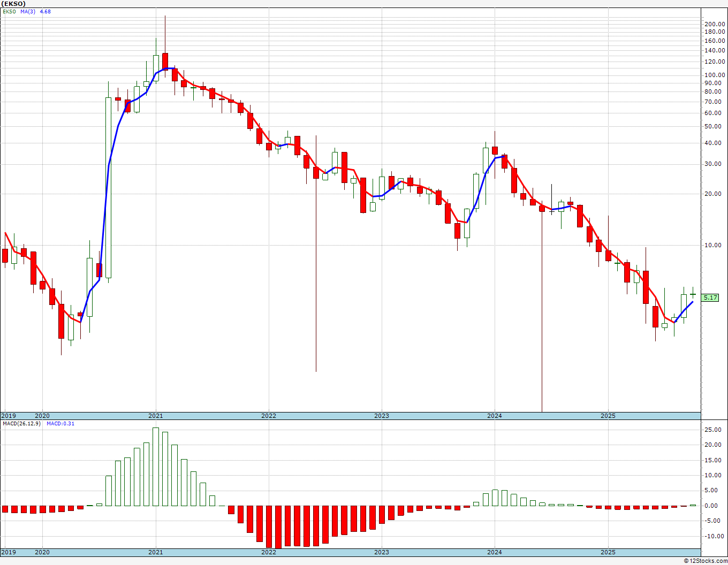Click the 120.00 price axis label
728x565 pixels.
click(715, 62)
